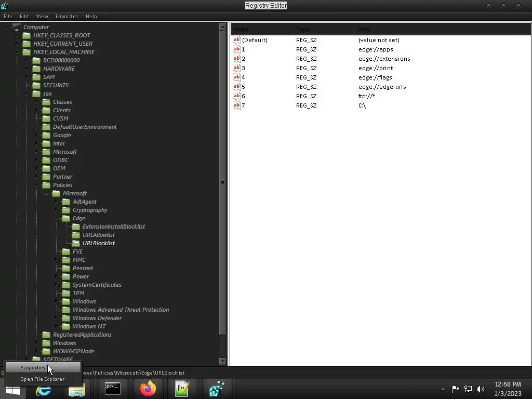
Task: Open Firefox from the taskbar
Action: (x=148, y=389)
